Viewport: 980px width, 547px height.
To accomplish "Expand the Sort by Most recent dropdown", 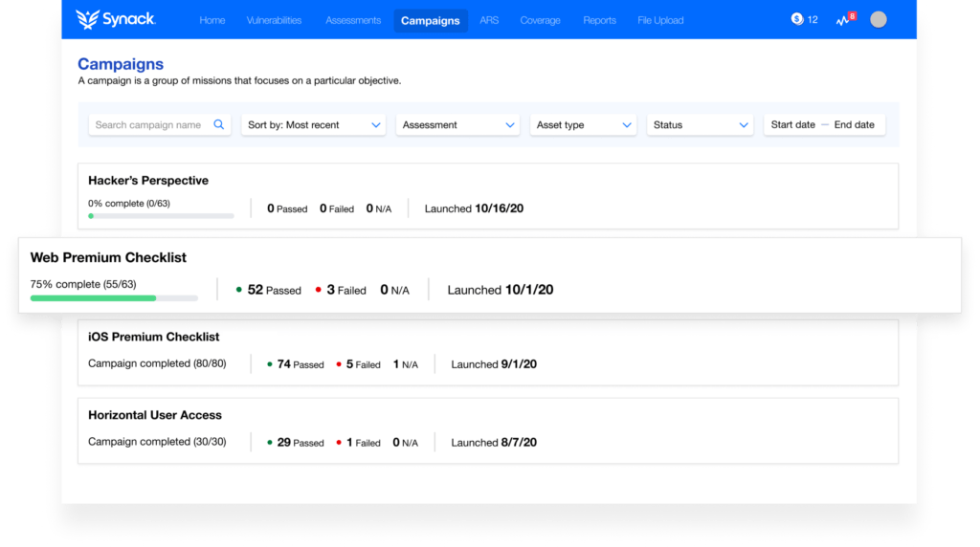I will [x=313, y=125].
